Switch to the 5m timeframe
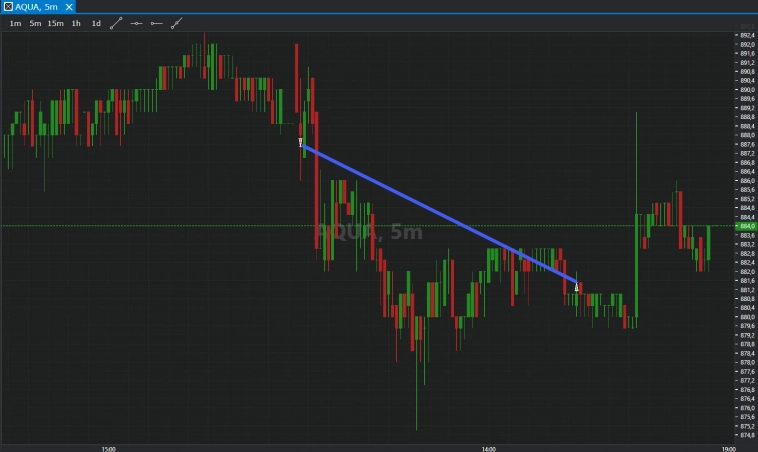Viewport: 758px width, 452px height. [35, 23]
